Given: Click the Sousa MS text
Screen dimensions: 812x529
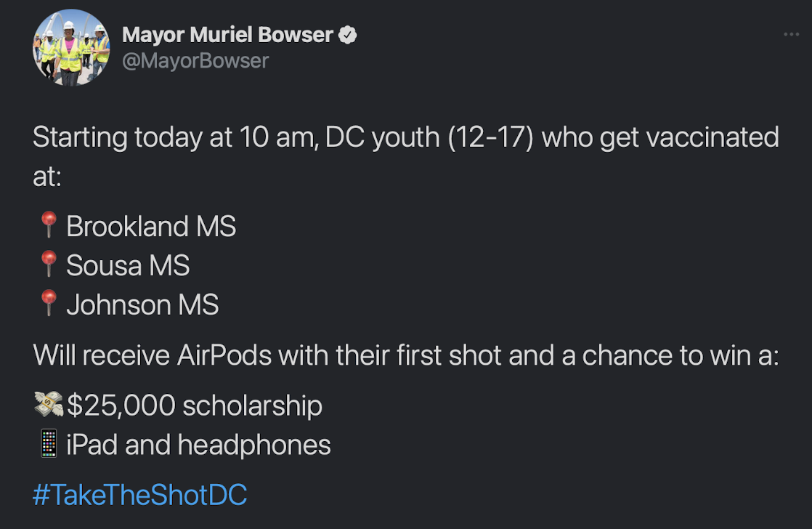Looking at the screenshot, I should tap(128, 265).
